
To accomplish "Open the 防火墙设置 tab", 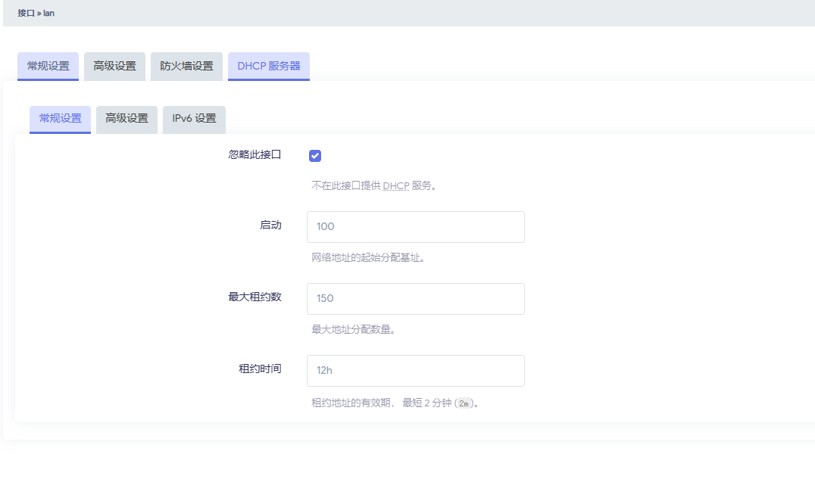I will tap(186, 66).
